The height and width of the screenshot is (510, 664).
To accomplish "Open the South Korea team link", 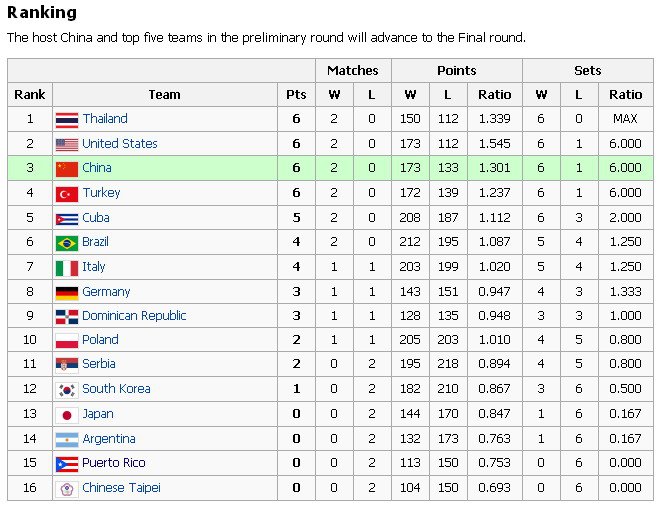I will pos(116,389).
